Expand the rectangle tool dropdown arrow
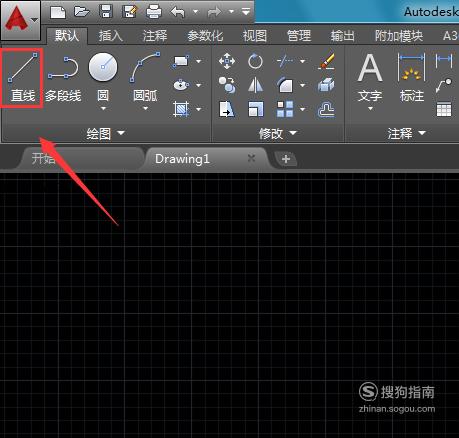 pos(199,61)
